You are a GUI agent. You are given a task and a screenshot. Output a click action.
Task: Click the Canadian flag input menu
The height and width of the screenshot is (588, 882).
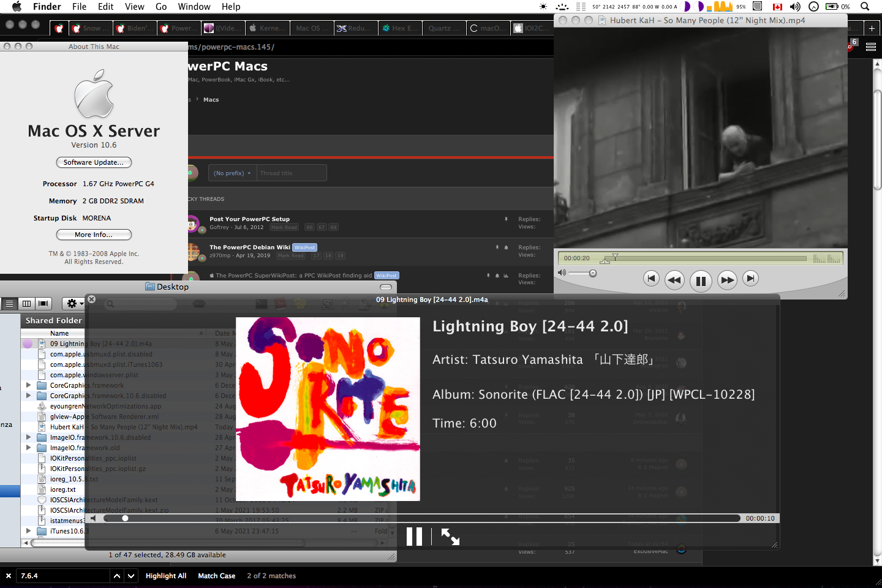click(x=778, y=7)
